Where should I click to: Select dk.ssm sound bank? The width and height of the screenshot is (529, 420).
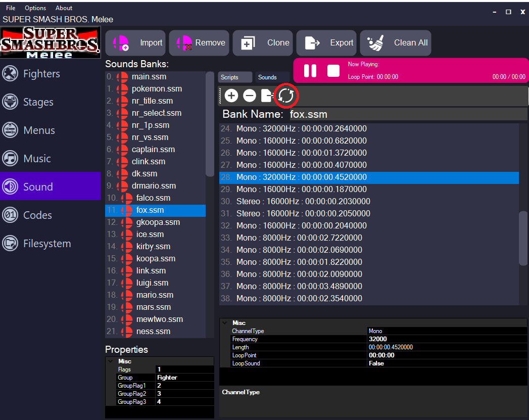pos(156,174)
